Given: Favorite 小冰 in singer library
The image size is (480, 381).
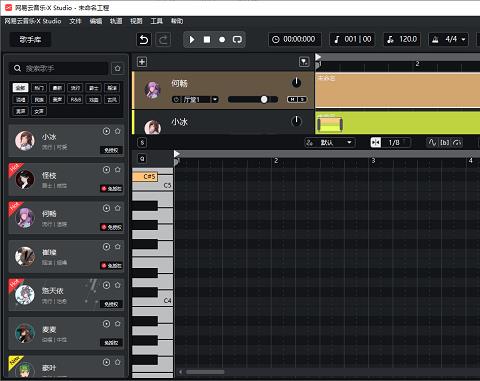Looking at the screenshot, I should (117, 131).
